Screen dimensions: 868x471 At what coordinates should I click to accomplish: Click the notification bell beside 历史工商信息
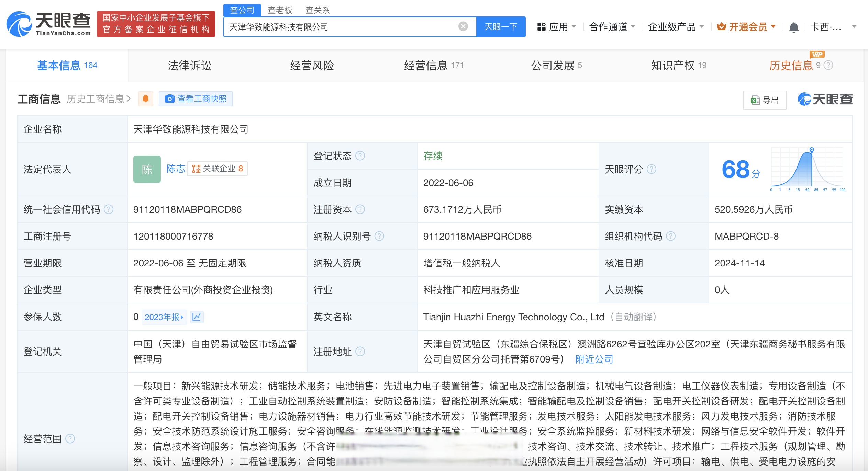point(146,99)
